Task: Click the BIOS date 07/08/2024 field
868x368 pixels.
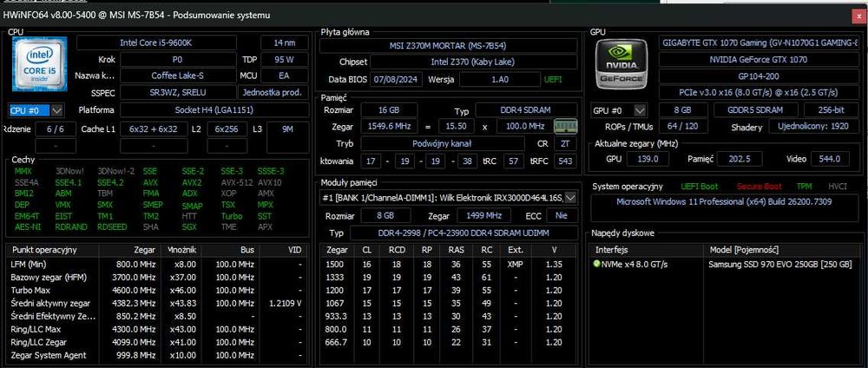Action: (x=397, y=79)
